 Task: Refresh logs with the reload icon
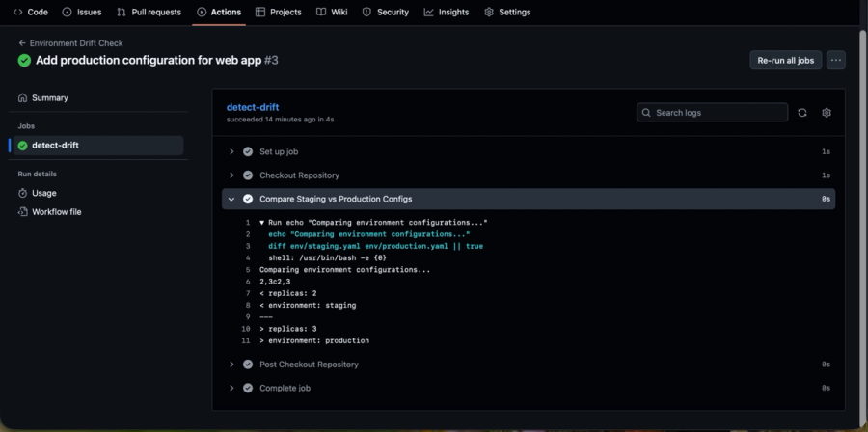(802, 112)
